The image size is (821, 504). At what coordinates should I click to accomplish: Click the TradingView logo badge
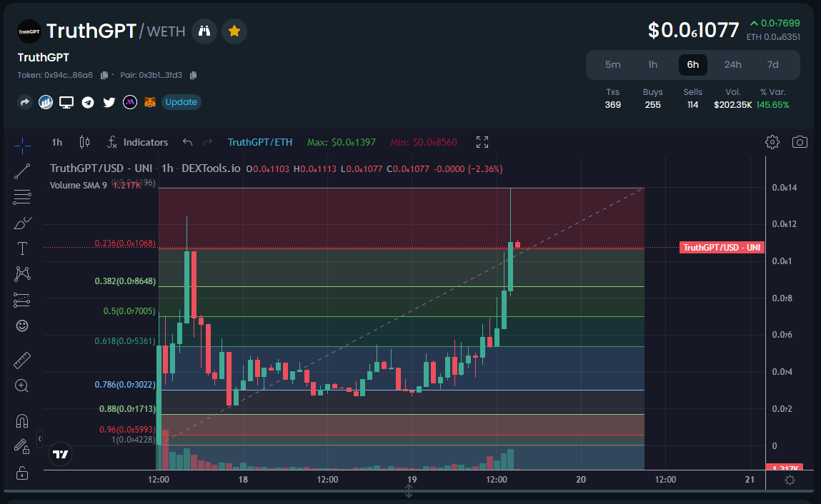pyautogui.click(x=61, y=454)
